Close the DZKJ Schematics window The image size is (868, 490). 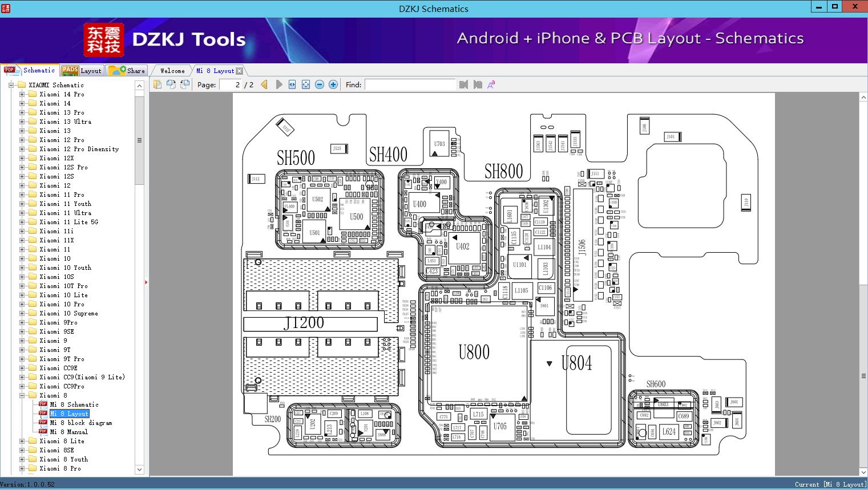855,7
